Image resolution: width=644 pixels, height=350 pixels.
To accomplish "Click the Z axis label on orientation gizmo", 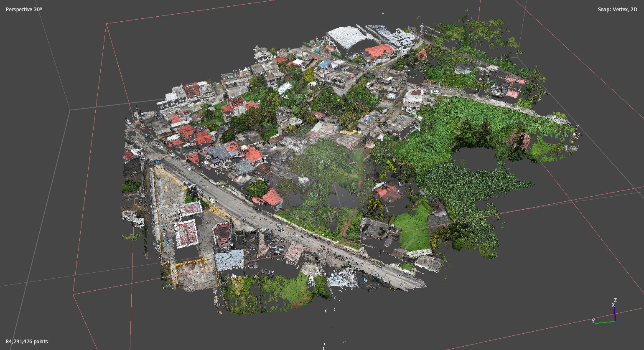I will 615,300.
